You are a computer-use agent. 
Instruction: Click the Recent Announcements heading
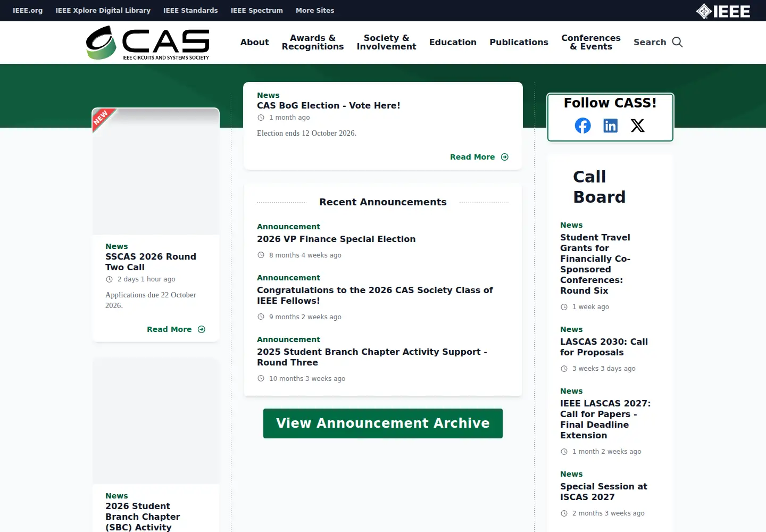point(383,202)
